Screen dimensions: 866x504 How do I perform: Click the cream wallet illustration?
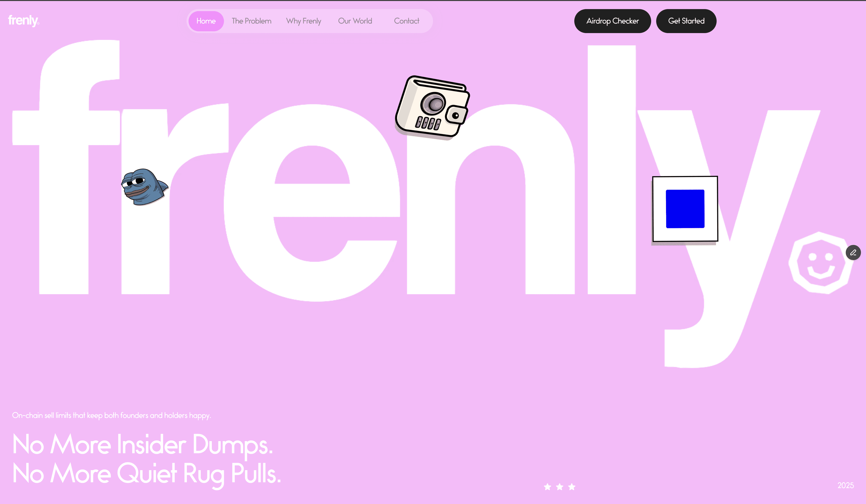(x=432, y=108)
